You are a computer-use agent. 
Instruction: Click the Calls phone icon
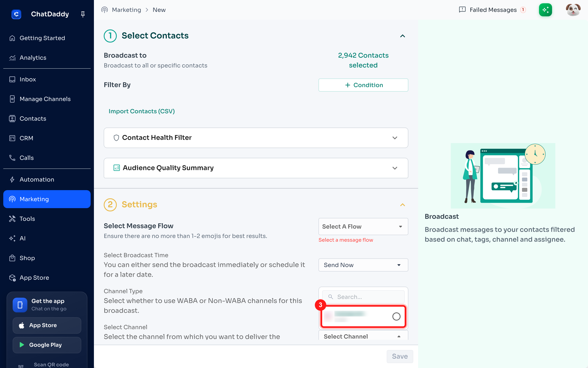click(x=12, y=158)
